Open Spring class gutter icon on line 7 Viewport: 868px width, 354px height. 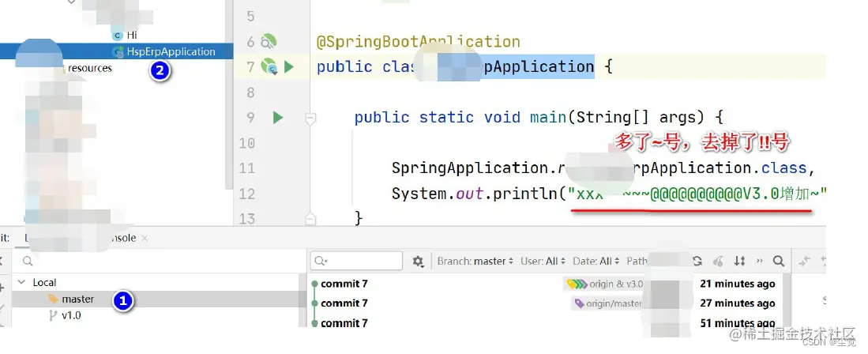tap(269, 67)
